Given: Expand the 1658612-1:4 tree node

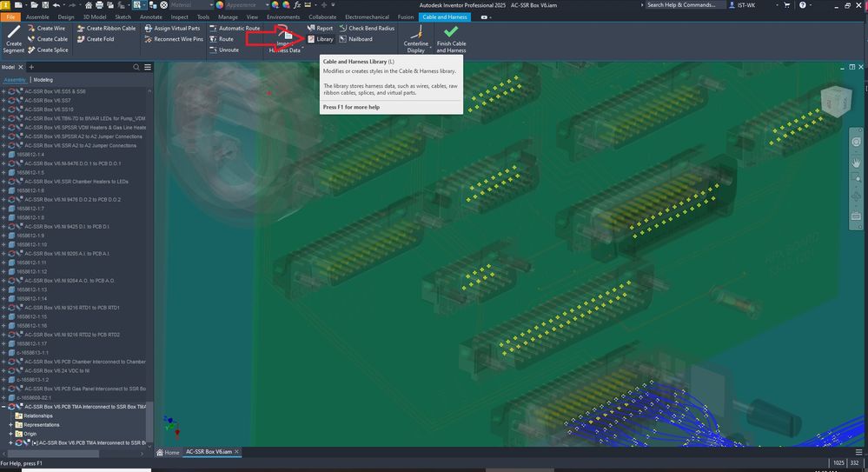Looking at the screenshot, I should click(x=3, y=155).
